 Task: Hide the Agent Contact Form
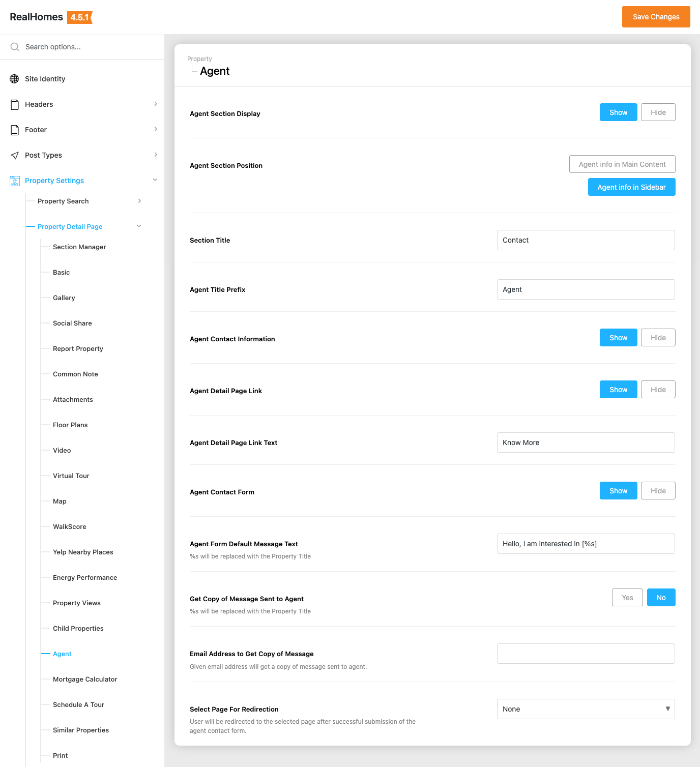(x=658, y=491)
